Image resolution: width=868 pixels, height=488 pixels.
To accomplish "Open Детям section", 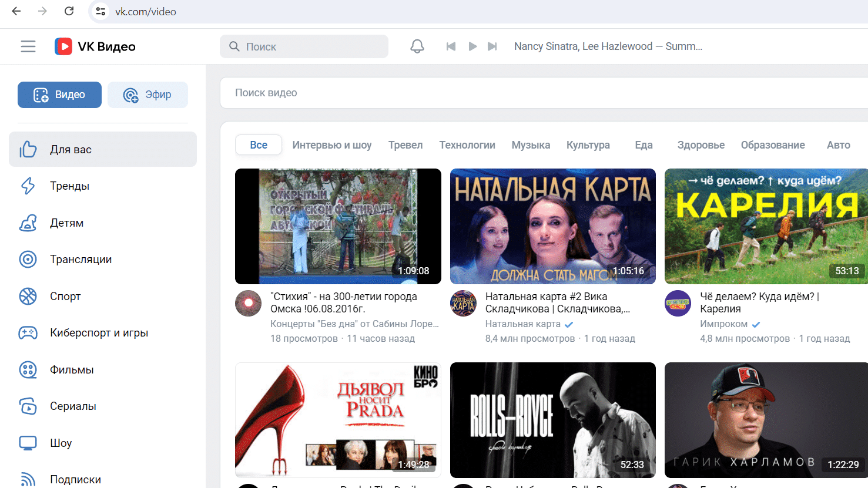I will 103,223.
